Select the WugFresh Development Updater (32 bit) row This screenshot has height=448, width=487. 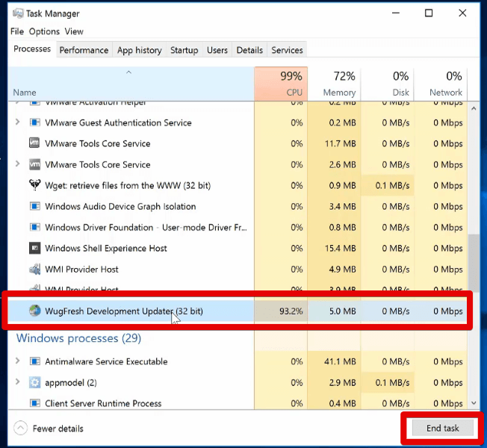(238, 311)
